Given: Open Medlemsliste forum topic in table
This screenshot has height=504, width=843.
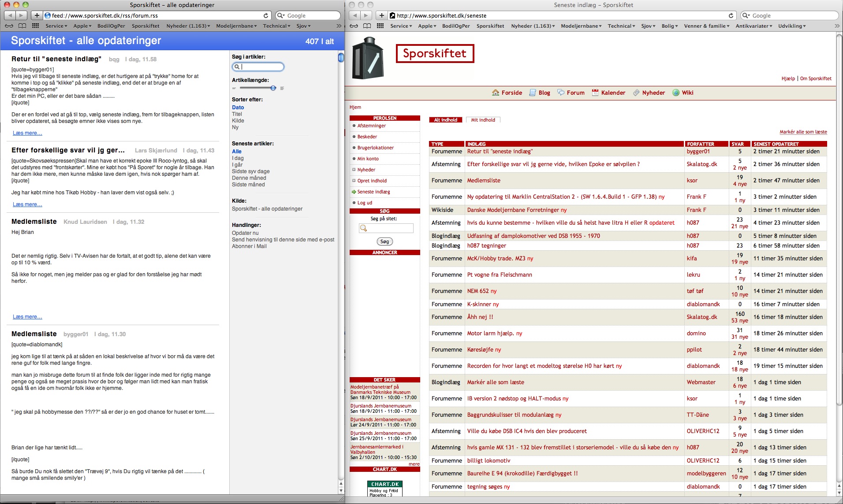Looking at the screenshot, I should tap(484, 180).
